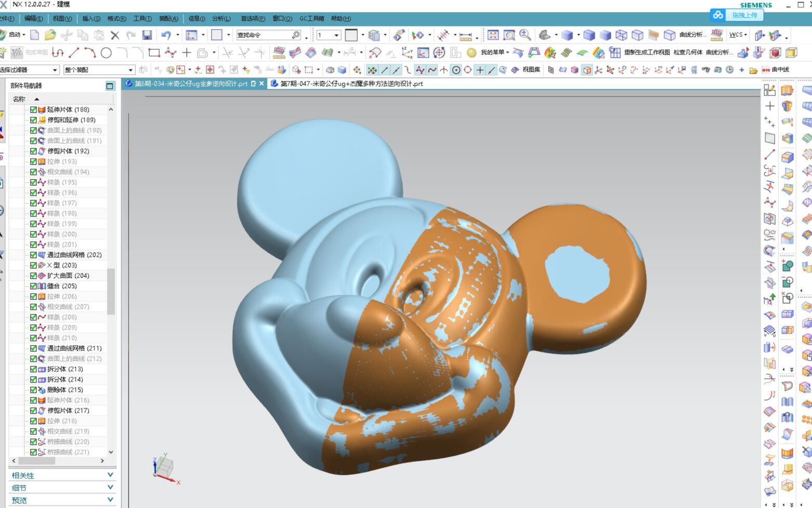Close the 第6期-034 part tab
Screen dimensions: 812x508
[262, 84]
